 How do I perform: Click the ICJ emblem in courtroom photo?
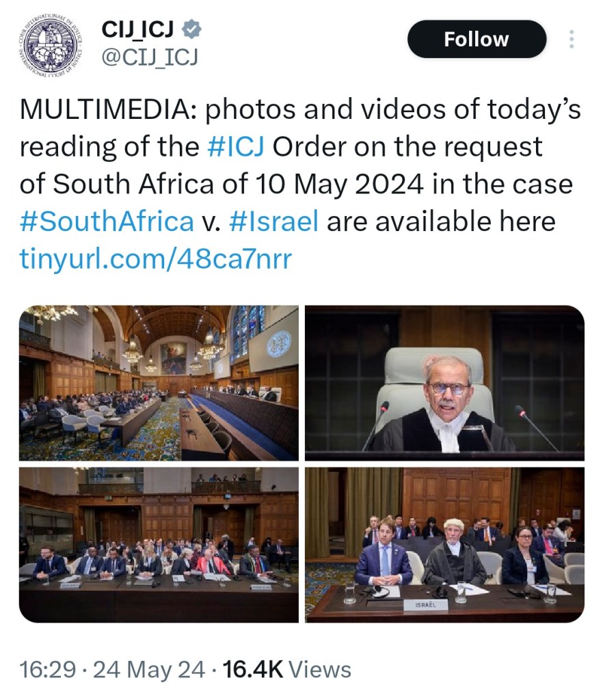point(279,344)
